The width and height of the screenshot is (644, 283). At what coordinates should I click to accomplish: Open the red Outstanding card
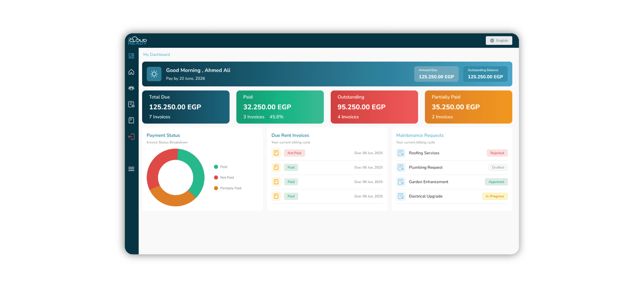tap(374, 107)
